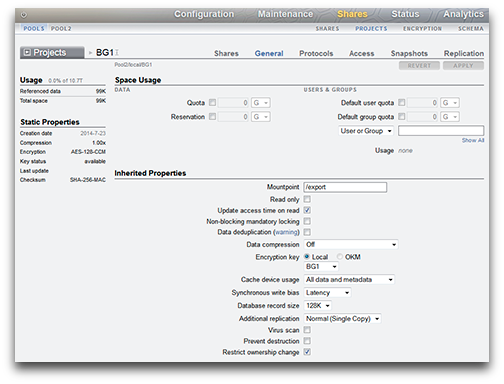Viewport: 504px width, 384px height.
Task: Uncheck Update access time on read
Action: pos(307,210)
